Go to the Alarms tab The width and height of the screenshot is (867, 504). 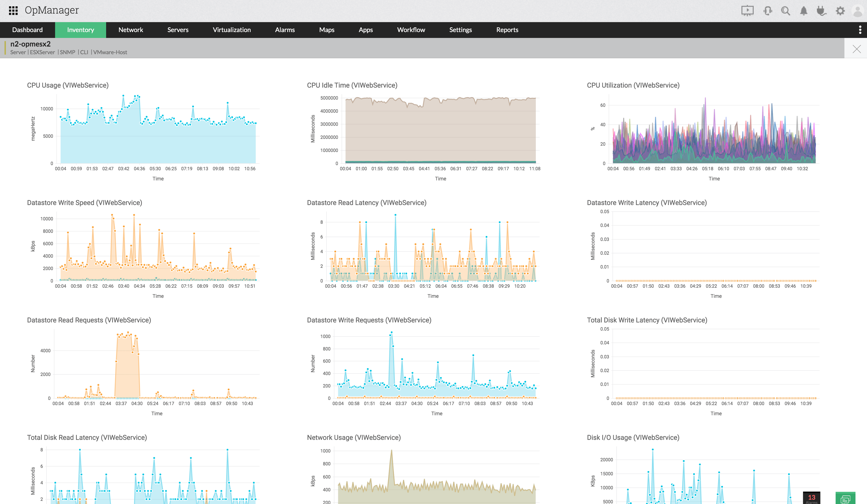pos(284,30)
